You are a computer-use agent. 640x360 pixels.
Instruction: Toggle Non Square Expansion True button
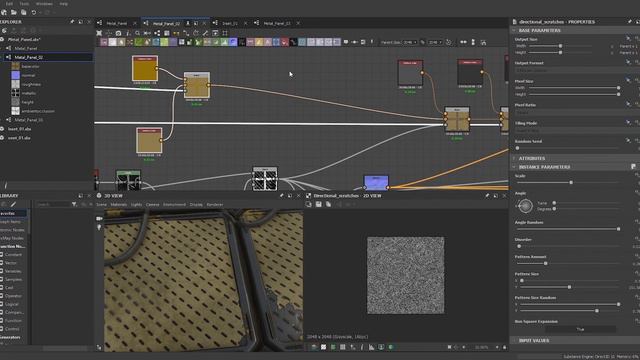click(x=580, y=329)
